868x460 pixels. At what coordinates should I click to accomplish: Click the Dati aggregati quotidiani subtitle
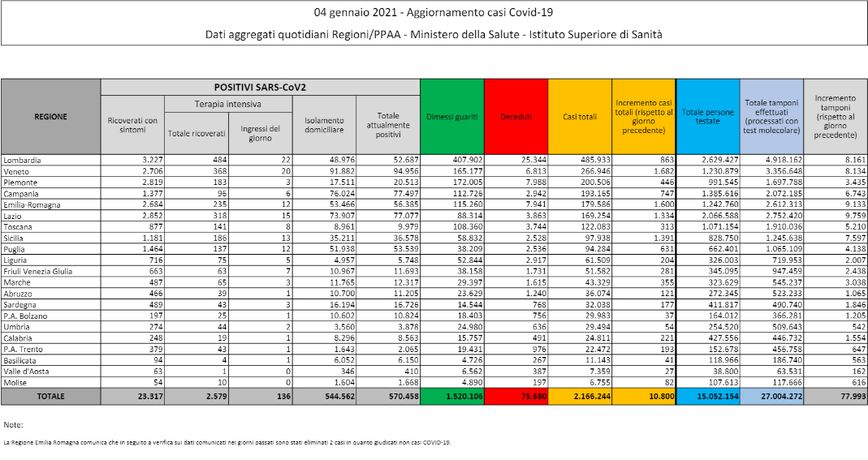(434, 34)
